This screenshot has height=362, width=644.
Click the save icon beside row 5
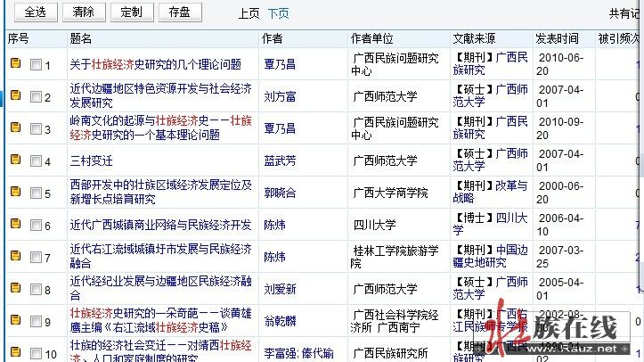[x=15, y=192]
